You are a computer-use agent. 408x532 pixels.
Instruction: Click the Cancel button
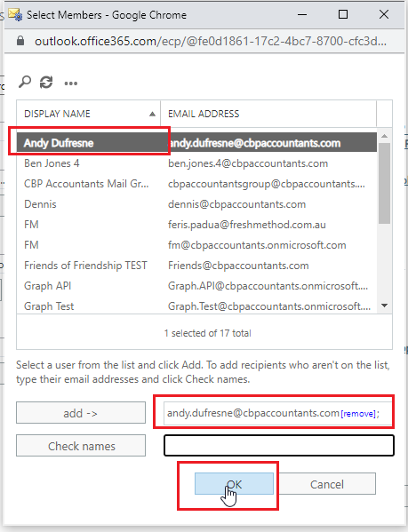coord(327,484)
